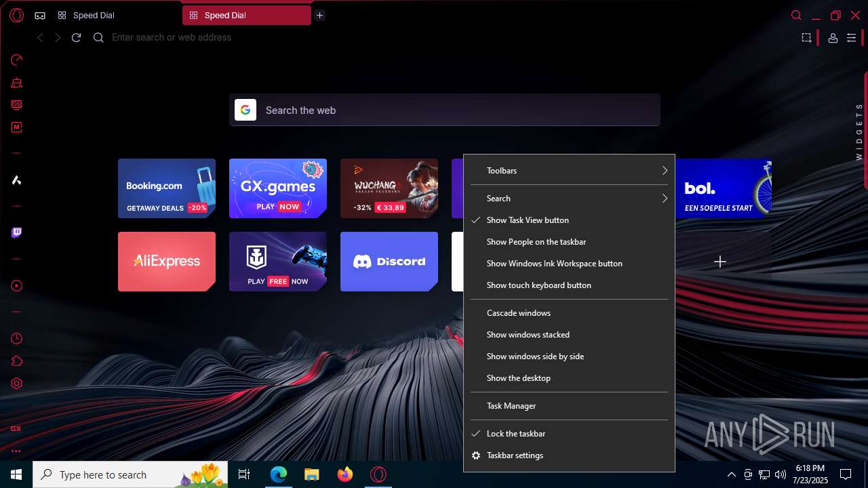Open GX Control speedometer icon in sidebar
The image size is (868, 488).
tap(16, 60)
